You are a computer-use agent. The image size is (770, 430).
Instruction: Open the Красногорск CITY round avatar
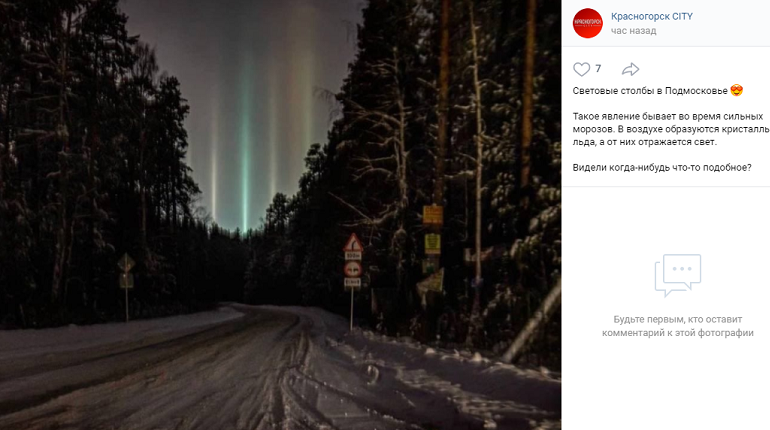tap(587, 23)
